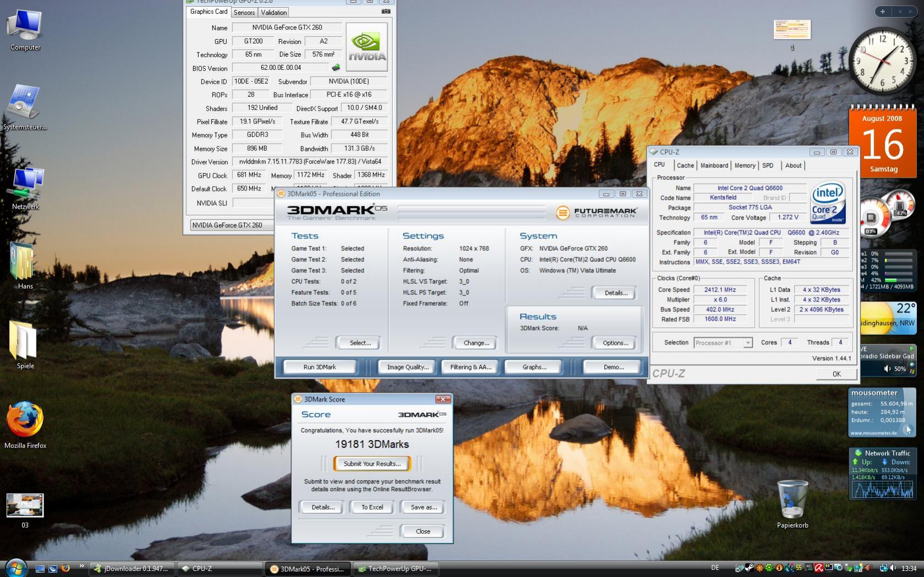
Task: Open Options under Results in 3DMark05
Action: [615, 343]
